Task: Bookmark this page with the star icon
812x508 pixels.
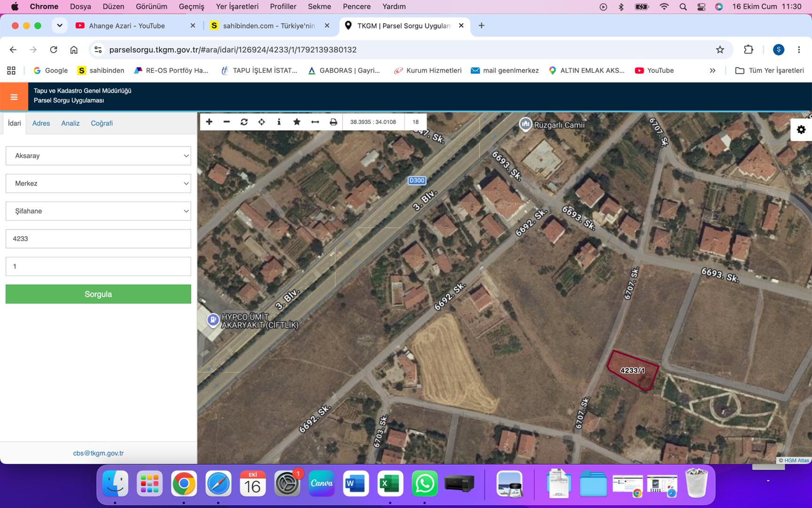Action: pyautogui.click(x=720, y=49)
